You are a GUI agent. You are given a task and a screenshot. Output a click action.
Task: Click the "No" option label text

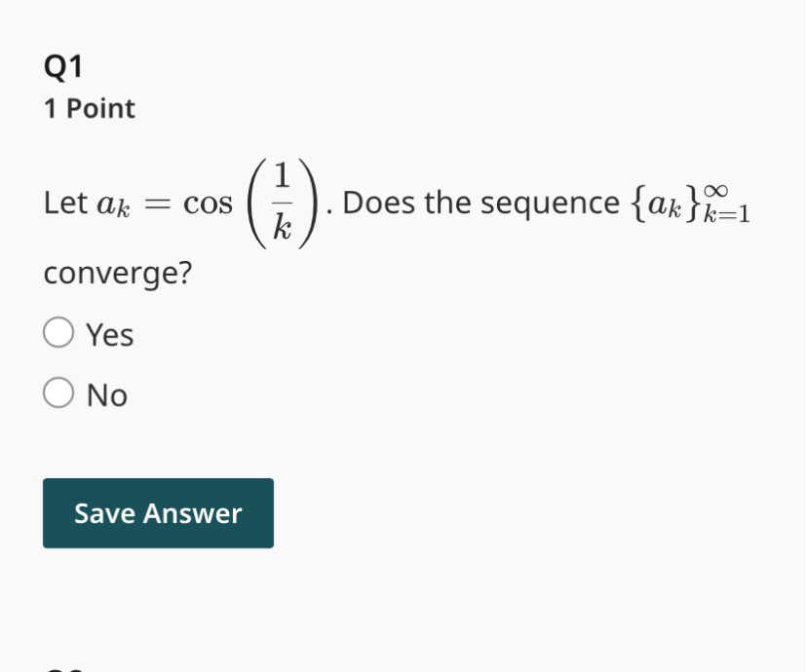point(107,396)
